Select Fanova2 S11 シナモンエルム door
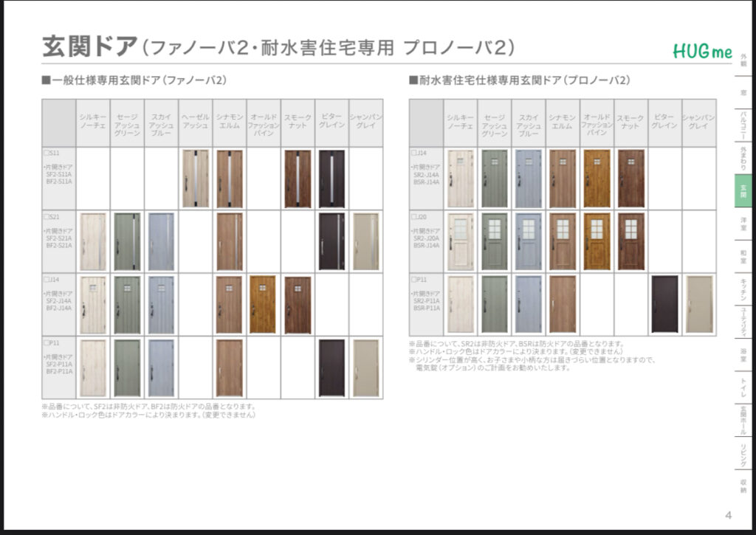The image size is (756, 535). point(230,179)
